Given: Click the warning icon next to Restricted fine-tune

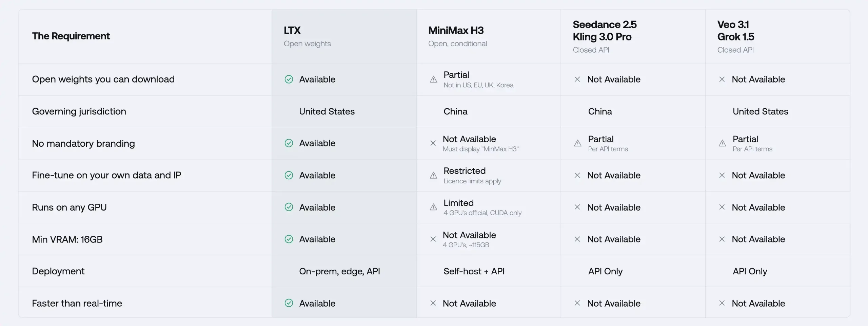Looking at the screenshot, I should 433,176.
